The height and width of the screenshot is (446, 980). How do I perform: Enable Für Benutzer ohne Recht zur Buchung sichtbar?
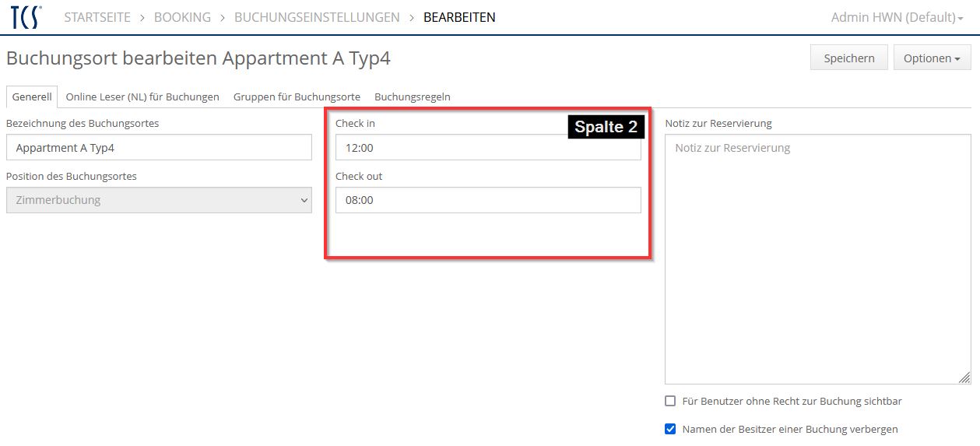(x=670, y=402)
